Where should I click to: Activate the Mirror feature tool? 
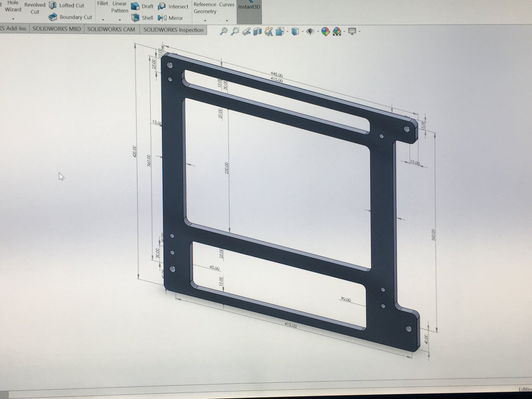coord(170,18)
